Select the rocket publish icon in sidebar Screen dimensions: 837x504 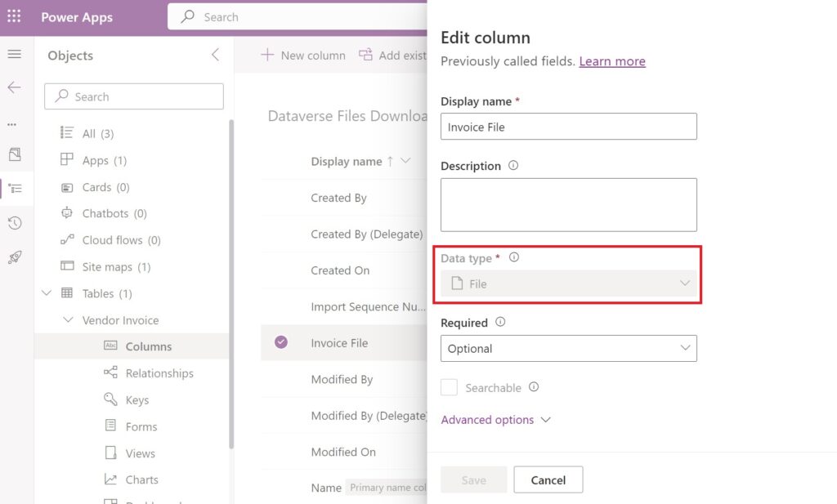[x=15, y=256]
